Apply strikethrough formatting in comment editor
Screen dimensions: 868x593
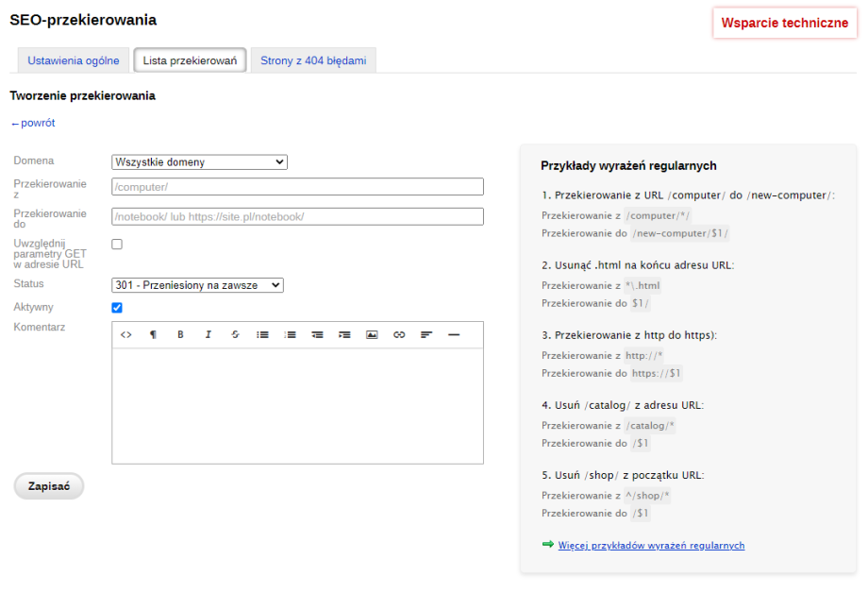(235, 335)
